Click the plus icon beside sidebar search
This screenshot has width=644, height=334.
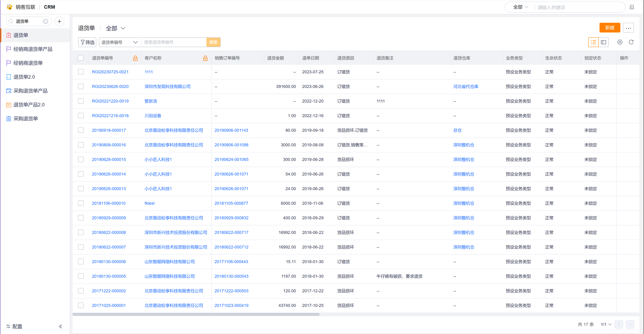[x=59, y=21]
